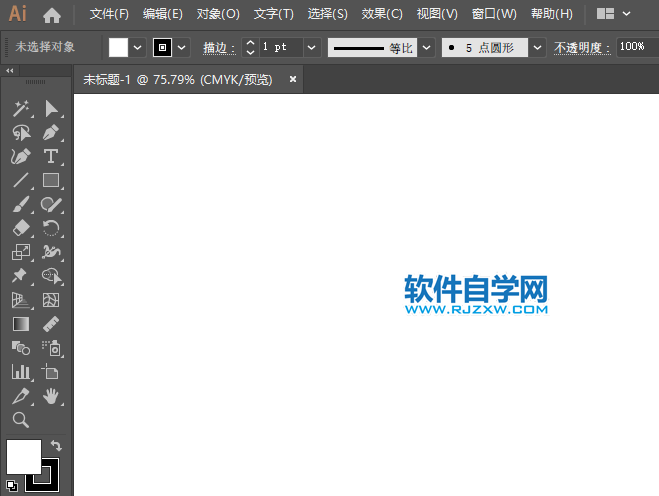Select the Pen tool
The width and height of the screenshot is (659, 496).
click(51, 132)
